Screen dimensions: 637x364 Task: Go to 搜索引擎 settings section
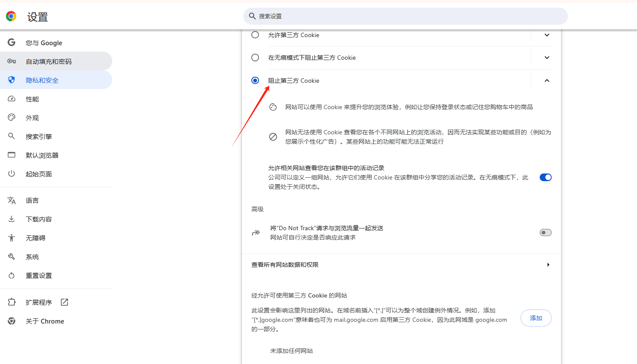click(x=56, y=136)
